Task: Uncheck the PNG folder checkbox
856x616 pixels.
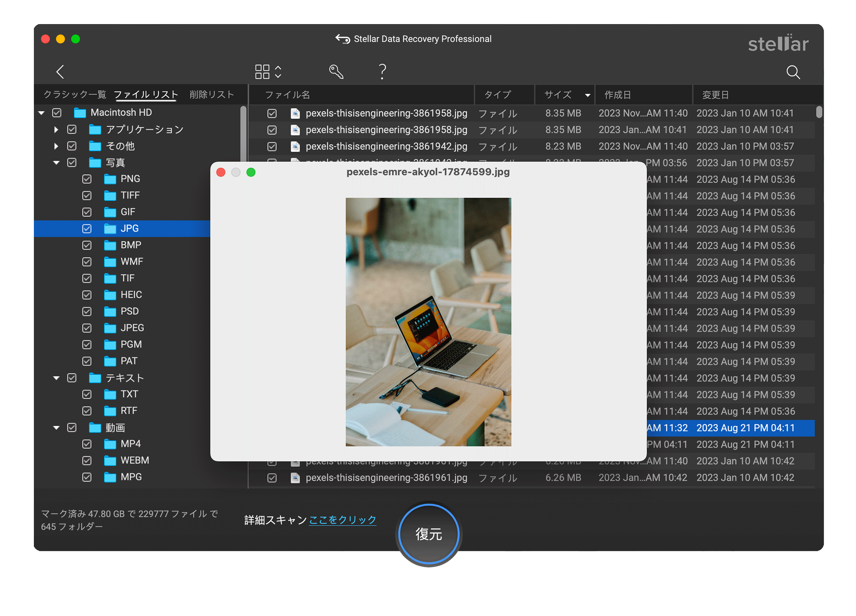Action: pyautogui.click(x=87, y=179)
